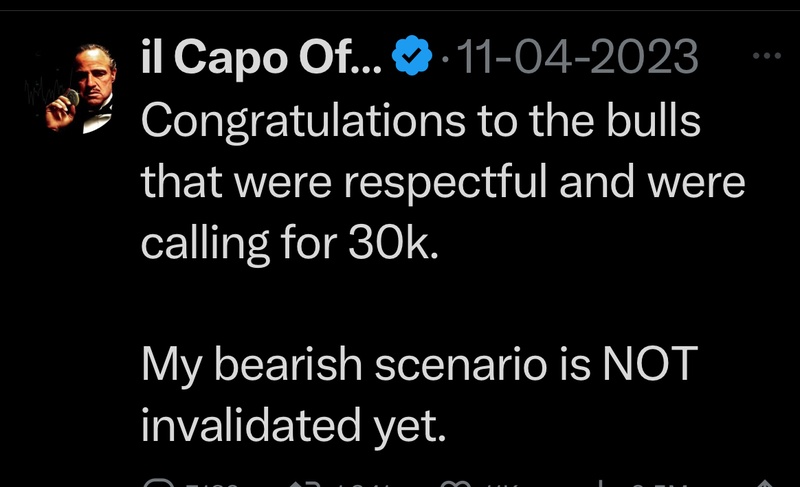The image size is (800, 487).
Task: Click the reply speech bubble icon
Action: [x=158, y=483]
